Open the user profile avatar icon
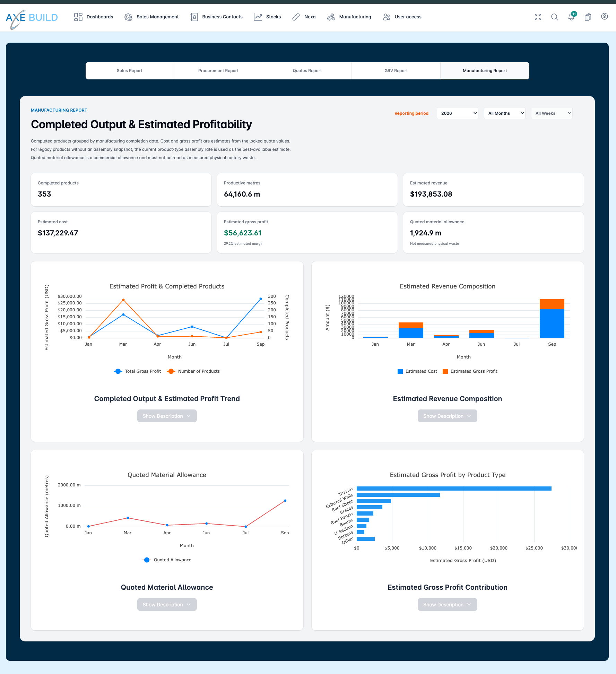 pos(605,16)
